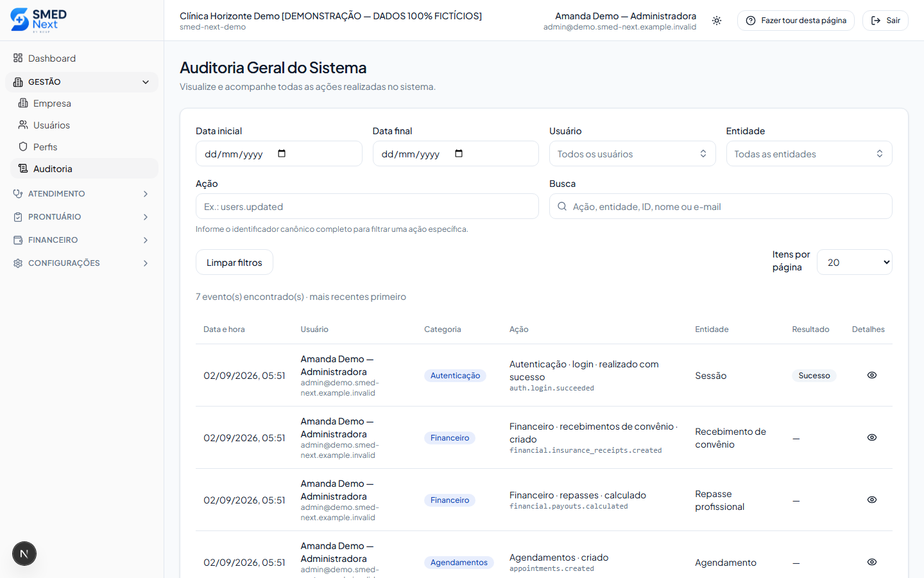
Task: Open Dashboard from the sidebar
Action: 81,58
